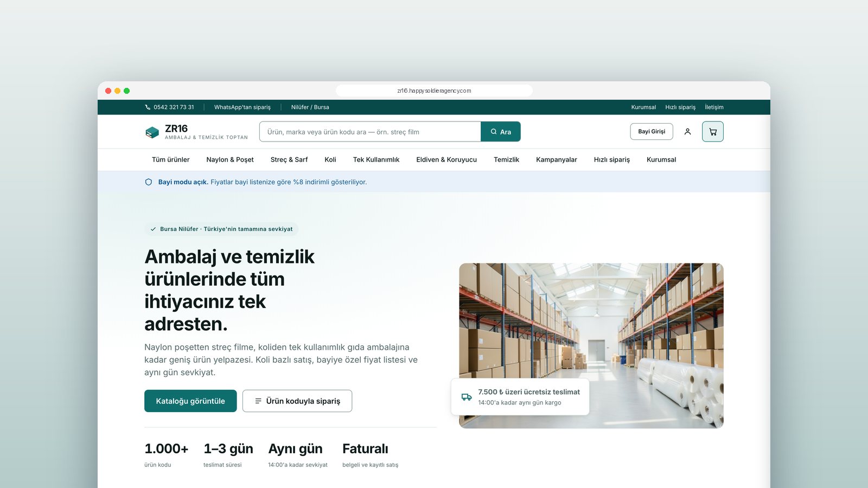The image size is (868, 488).
Task: Click Kataloğu görüntüle button
Action: coord(190,401)
